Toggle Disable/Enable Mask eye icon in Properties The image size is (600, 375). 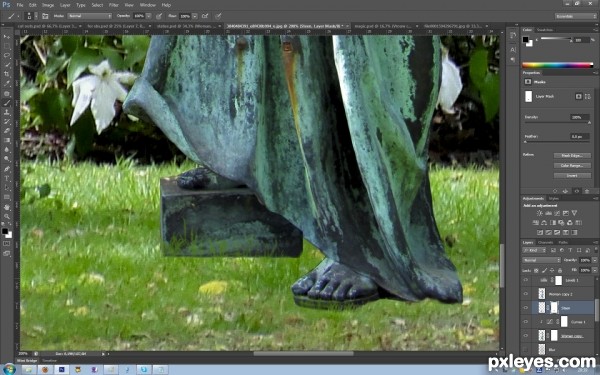tap(577, 191)
